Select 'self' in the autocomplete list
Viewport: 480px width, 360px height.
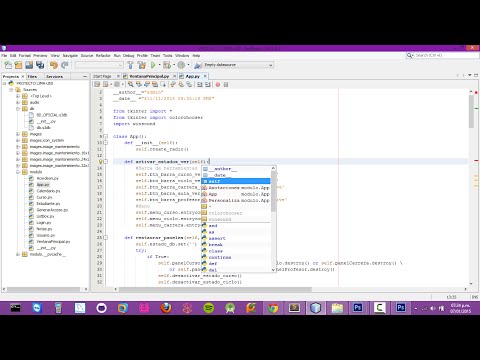(x=236, y=181)
